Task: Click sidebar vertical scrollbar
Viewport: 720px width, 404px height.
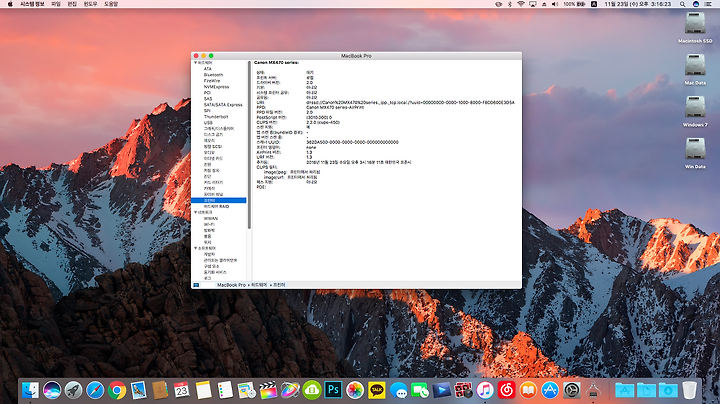Action: pos(249,145)
